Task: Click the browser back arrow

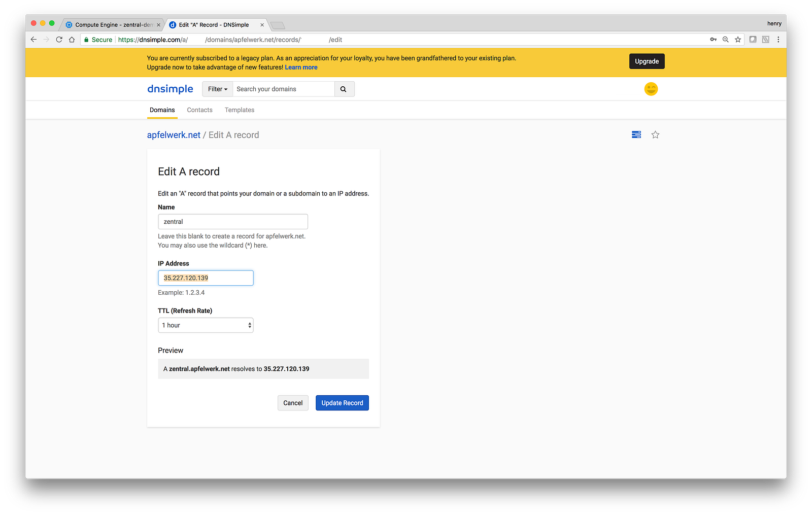Action: point(33,40)
